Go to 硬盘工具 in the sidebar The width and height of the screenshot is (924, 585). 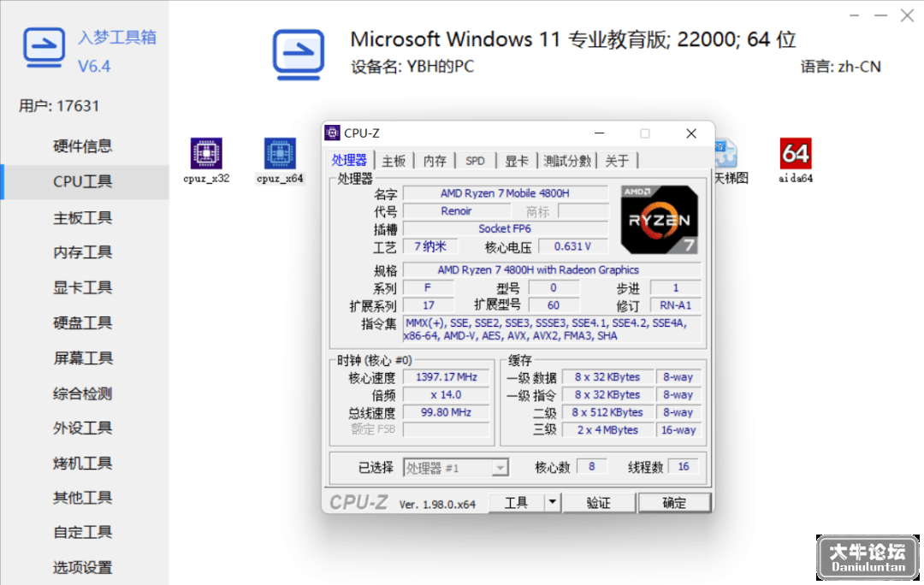coord(82,322)
